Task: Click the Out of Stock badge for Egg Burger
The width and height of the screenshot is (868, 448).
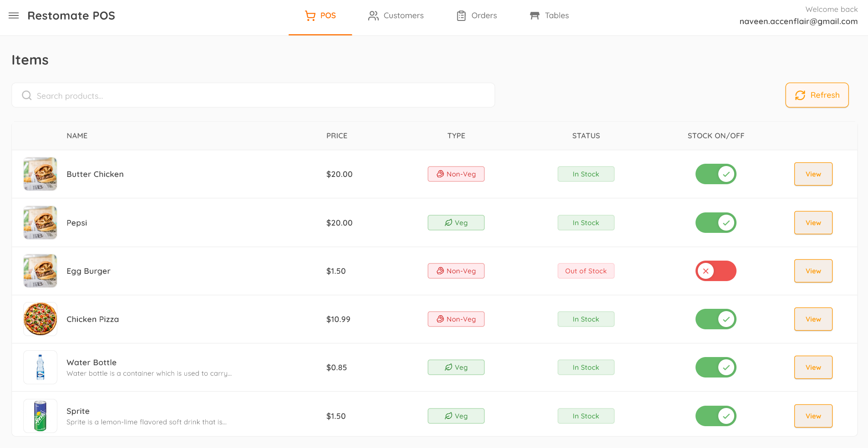Action: pyautogui.click(x=586, y=271)
